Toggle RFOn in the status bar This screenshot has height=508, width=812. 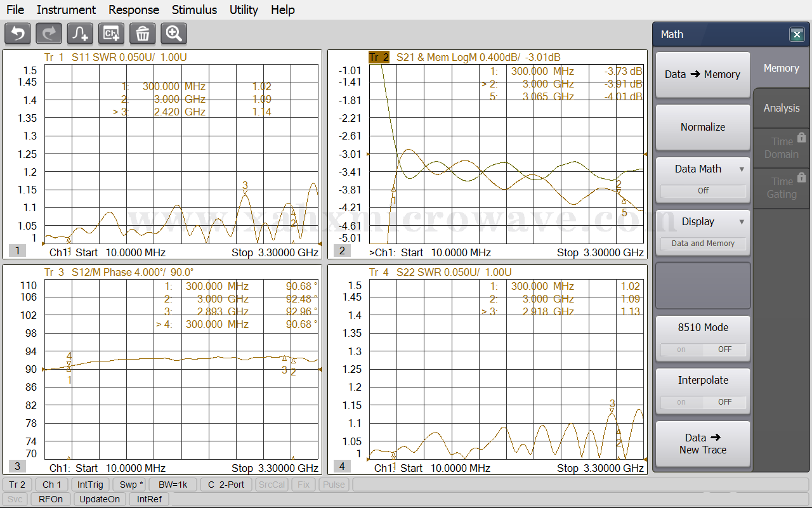click(51, 499)
